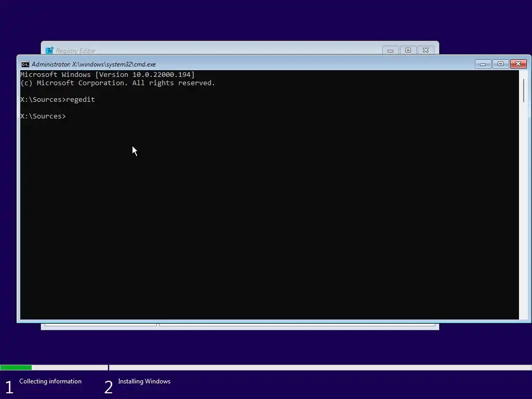
Task: Click the green setup progress bar
Action: (16, 367)
